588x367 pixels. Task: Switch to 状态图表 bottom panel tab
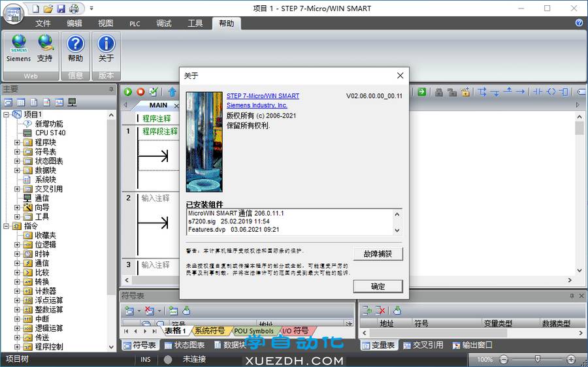click(x=185, y=345)
